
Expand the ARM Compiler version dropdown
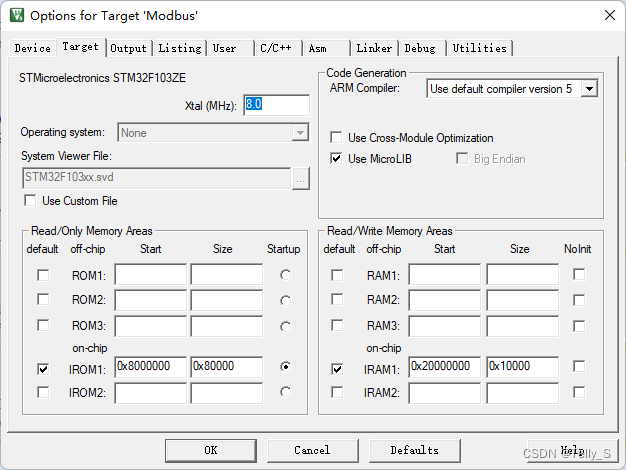click(x=589, y=89)
